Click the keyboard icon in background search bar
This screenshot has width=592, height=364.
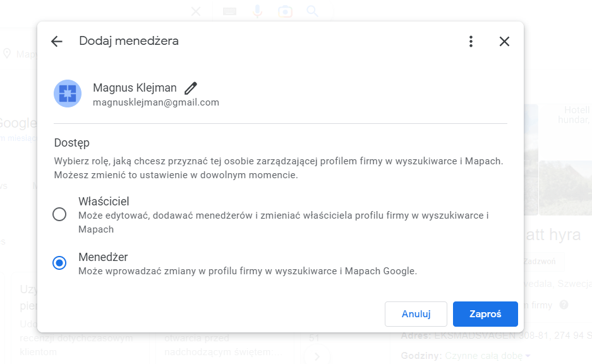click(229, 12)
